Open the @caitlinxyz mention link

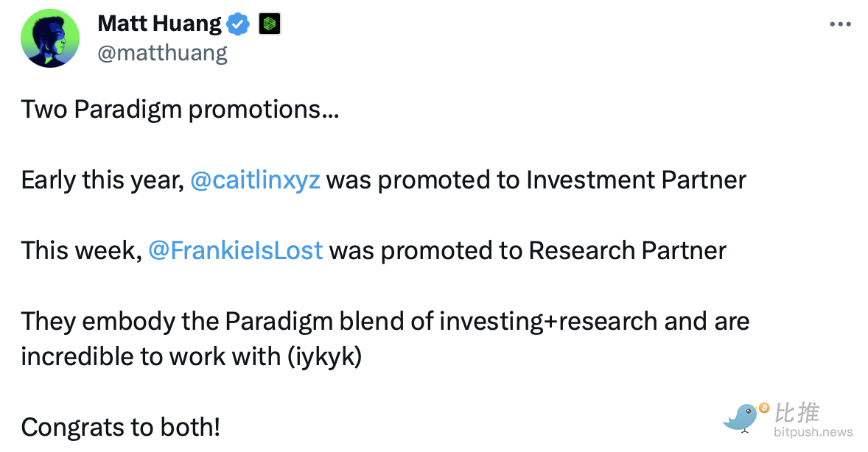pyautogui.click(x=255, y=180)
